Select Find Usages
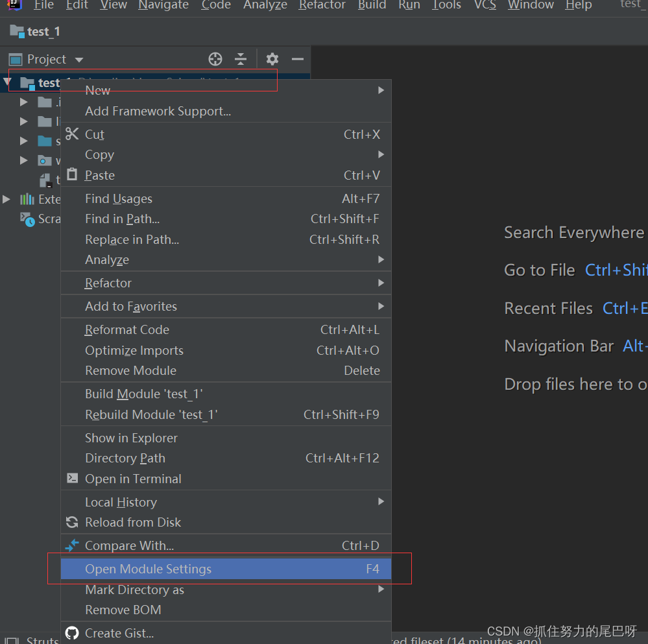Viewport: 648px width, 644px height. (226, 198)
